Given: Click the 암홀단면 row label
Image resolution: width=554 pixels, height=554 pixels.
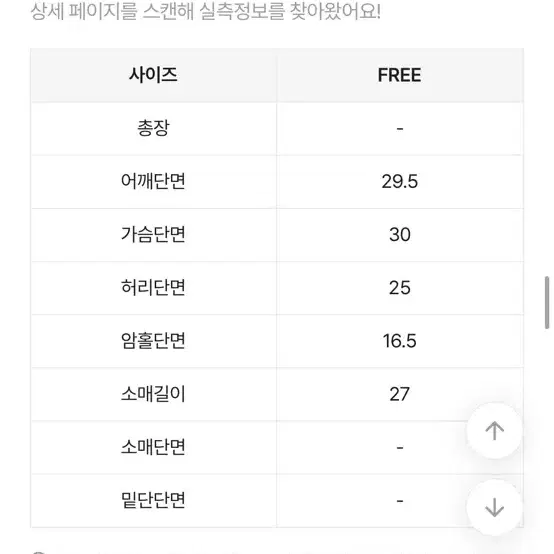Looking at the screenshot, I should pos(153,341).
